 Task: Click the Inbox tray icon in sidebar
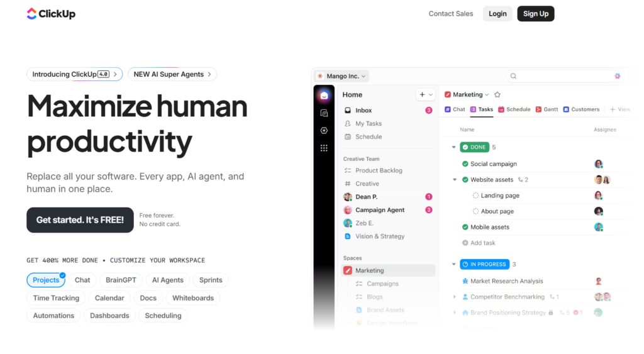(x=348, y=111)
